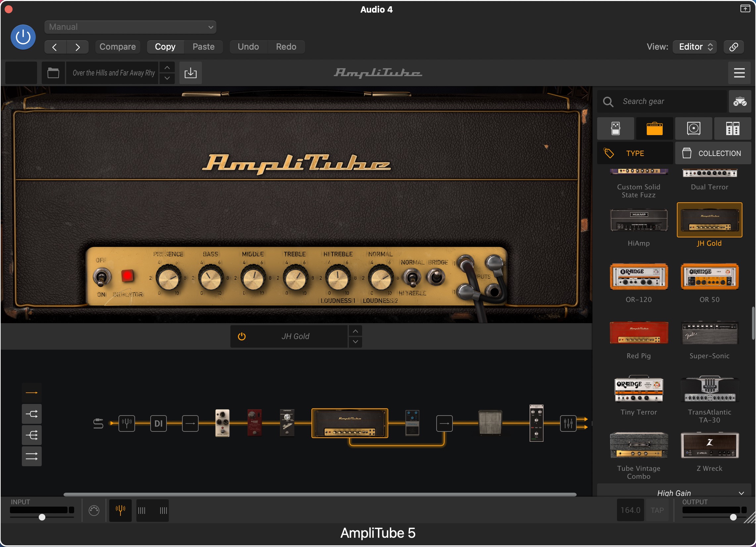Click the tuner block in signal chain
756x547 pixels.
[127, 423]
